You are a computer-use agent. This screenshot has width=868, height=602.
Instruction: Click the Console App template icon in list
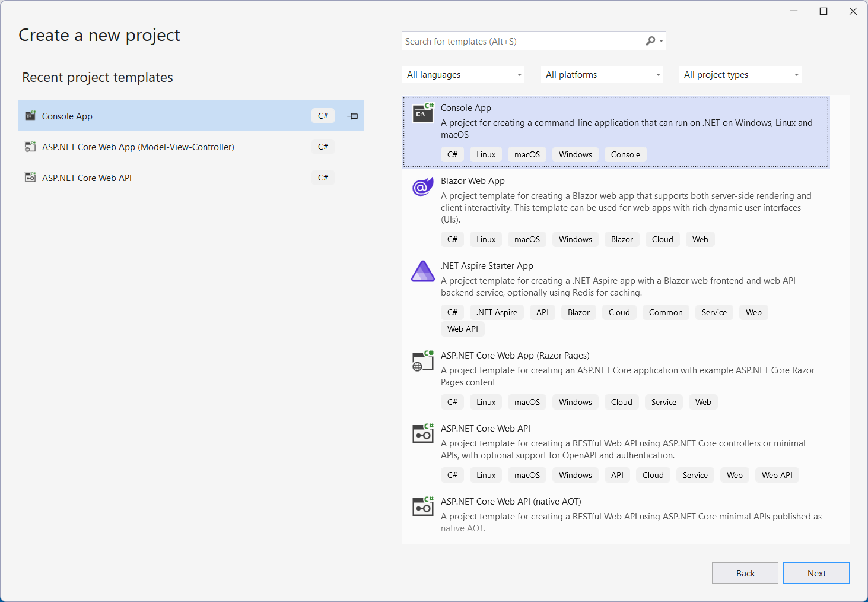tap(423, 113)
